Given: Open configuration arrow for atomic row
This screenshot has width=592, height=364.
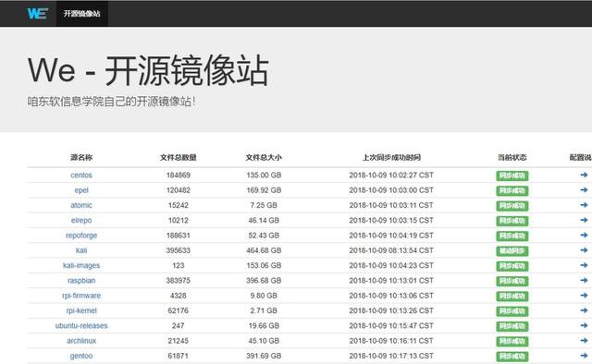Looking at the screenshot, I should (584, 205).
